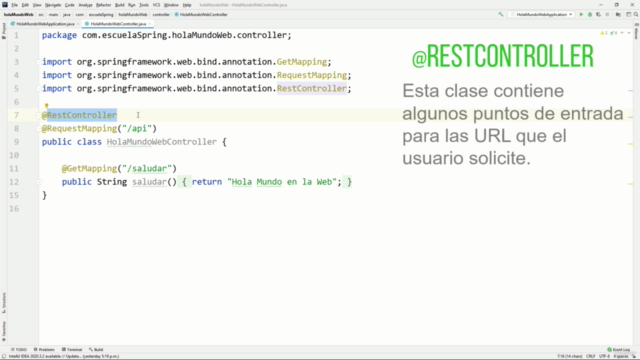Open the Edit menu

[x=25, y=5]
